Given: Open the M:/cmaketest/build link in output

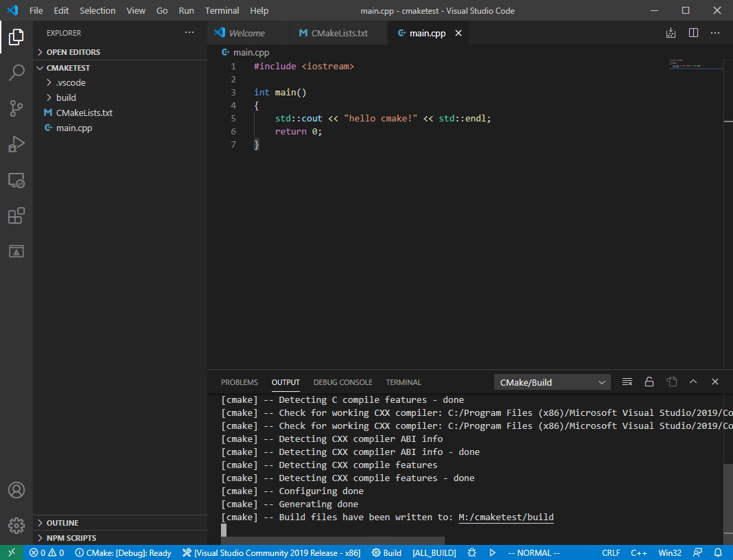Looking at the screenshot, I should [x=506, y=517].
